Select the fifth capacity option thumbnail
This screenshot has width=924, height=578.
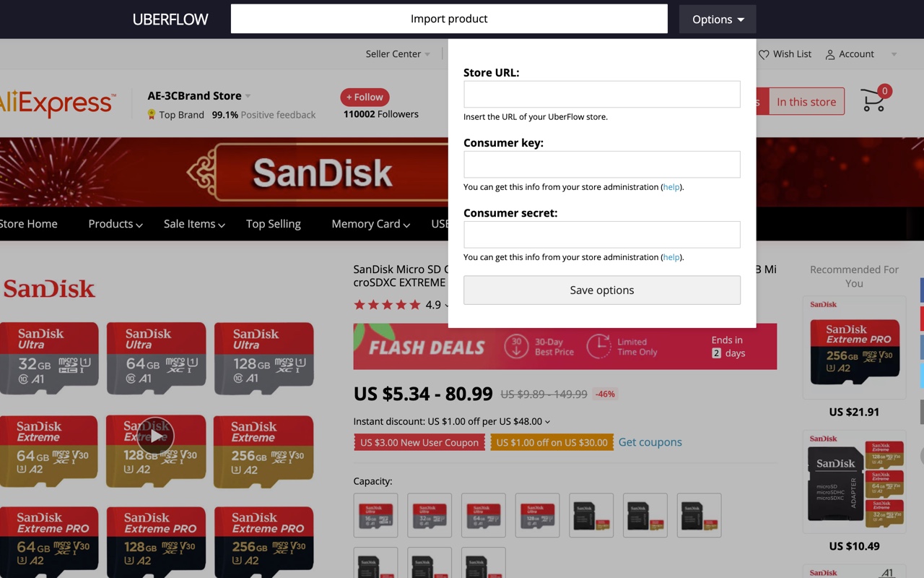591,515
